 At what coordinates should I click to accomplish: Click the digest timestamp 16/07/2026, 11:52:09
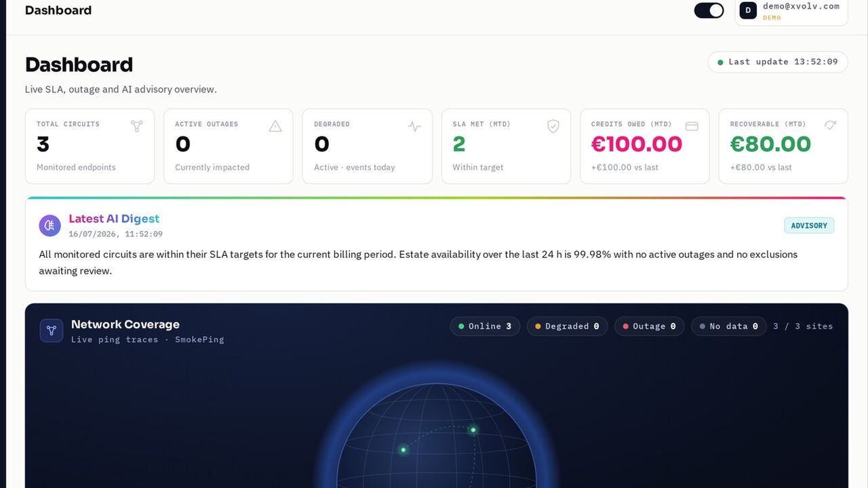(x=115, y=234)
